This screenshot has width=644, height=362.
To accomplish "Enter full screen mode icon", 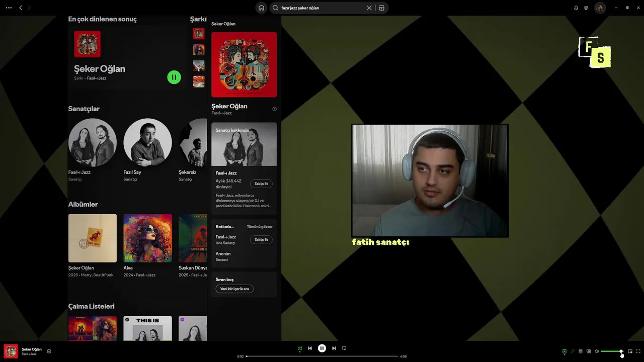I will [638, 351].
